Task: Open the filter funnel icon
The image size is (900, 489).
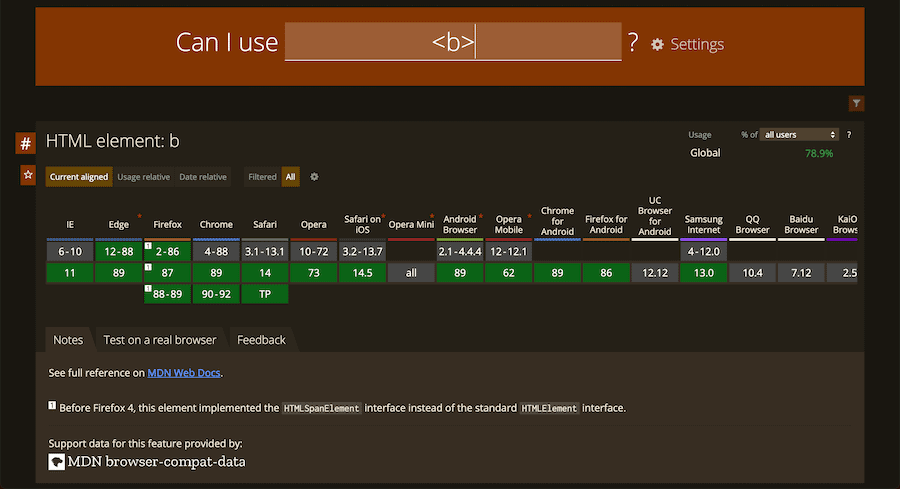Action: [x=856, y=103]
